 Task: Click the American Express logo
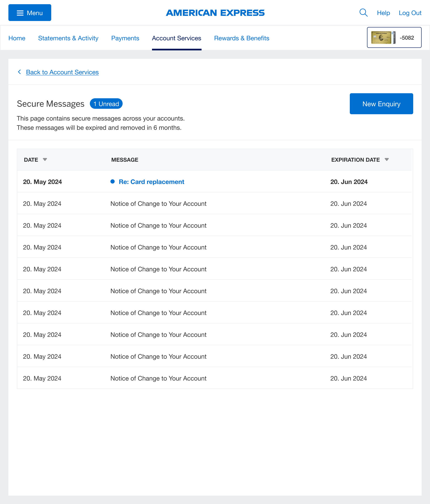[x=215, y=13]
